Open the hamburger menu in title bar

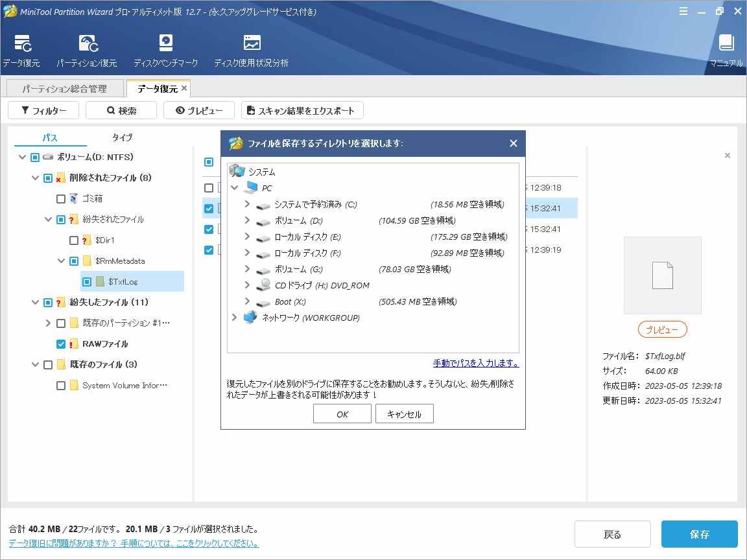point(683,12)
